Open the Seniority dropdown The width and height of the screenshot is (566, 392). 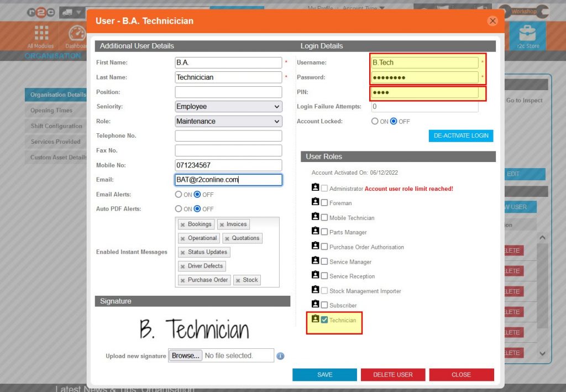pos(228,106)
